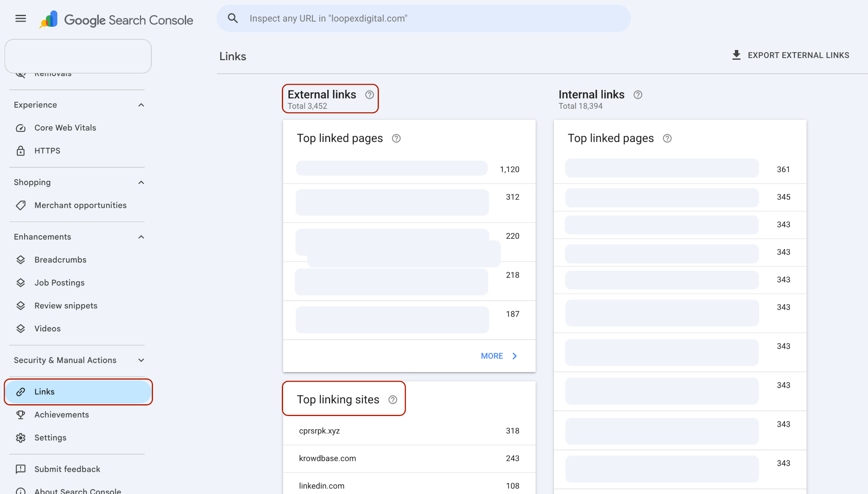This screenshot has width=868, height=494.
Task: Open the Breadcrumbs report
Action: pyautogui.click(x=78, y=260)
